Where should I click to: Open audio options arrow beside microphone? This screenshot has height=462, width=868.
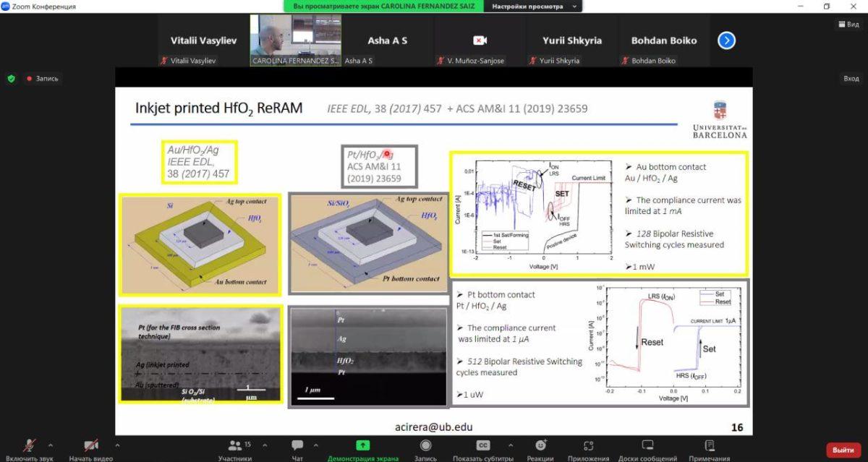pos(50,445)
